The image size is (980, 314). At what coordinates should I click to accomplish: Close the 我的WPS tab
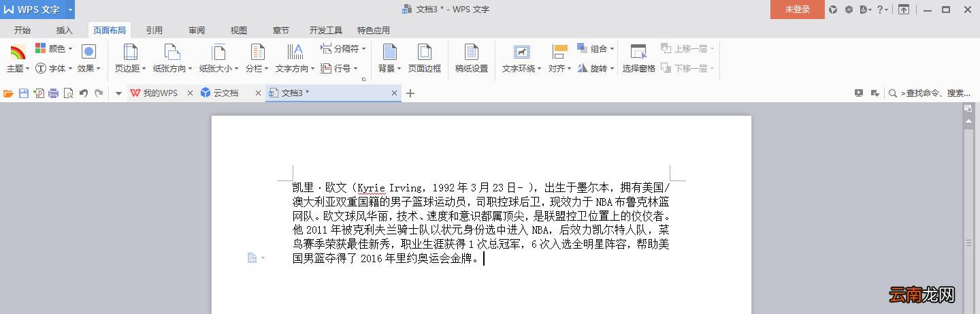click(190, 93)
